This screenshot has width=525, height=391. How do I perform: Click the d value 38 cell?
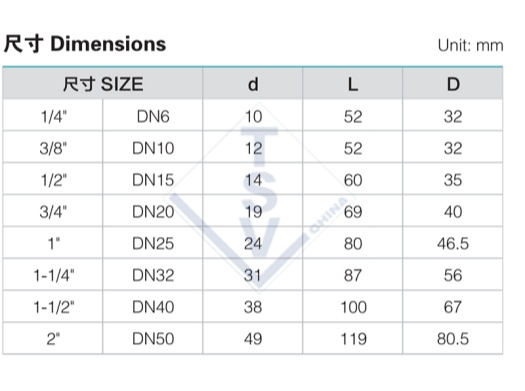point(253,306)
